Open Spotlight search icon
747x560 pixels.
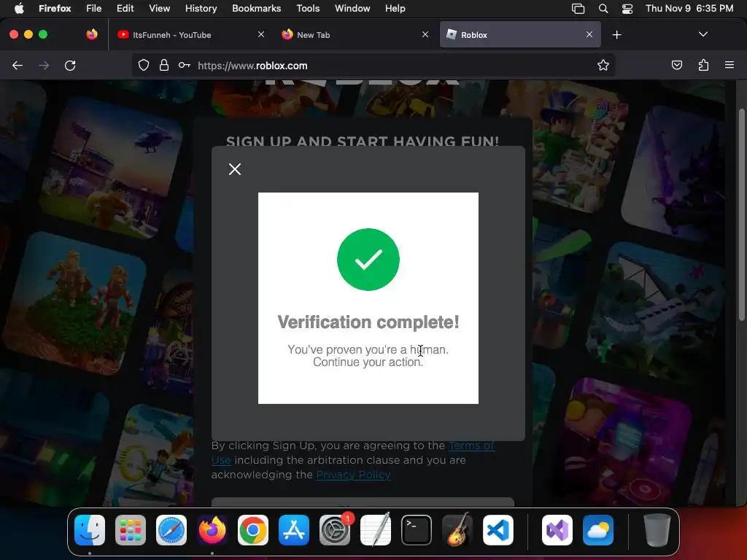603,9
